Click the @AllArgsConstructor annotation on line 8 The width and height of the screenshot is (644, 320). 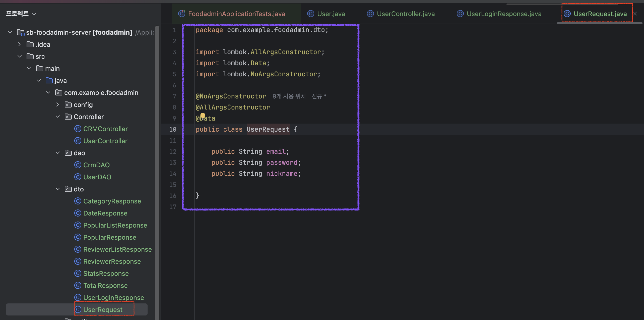click(x=233, y=107)
